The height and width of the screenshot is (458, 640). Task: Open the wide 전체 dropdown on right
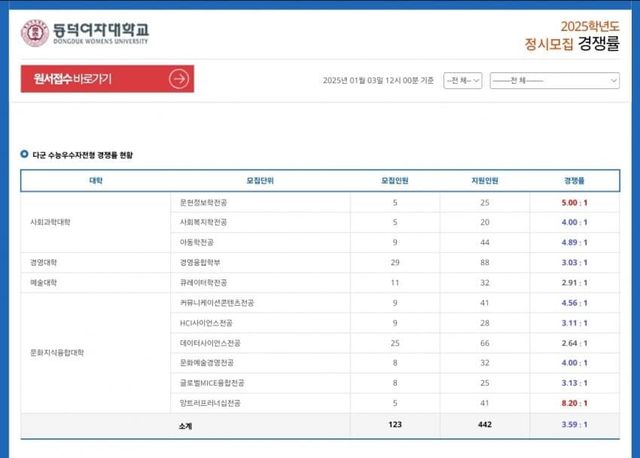(554, 80)
